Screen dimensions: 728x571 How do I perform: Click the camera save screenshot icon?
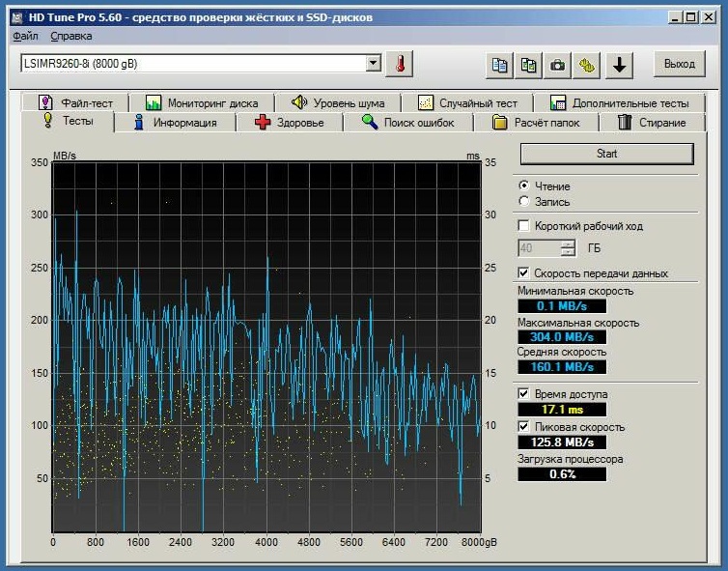[x=557, y=65]
